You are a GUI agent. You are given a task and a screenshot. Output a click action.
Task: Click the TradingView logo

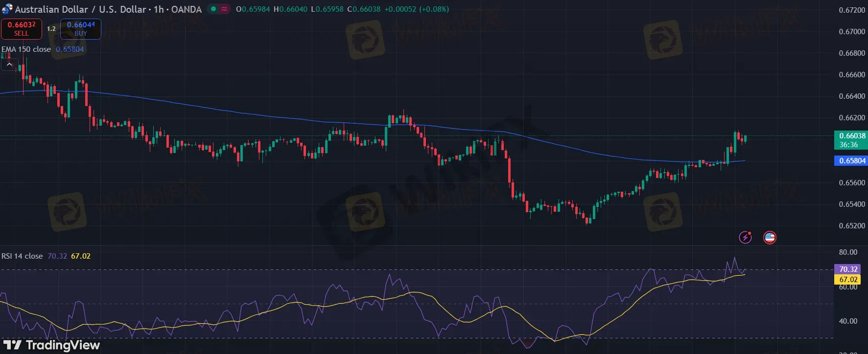pos(52,345)
